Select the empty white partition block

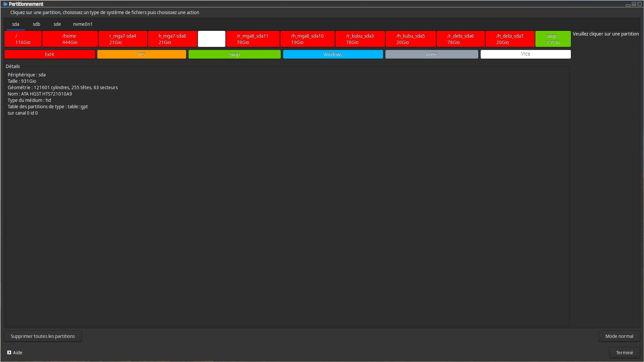tap(212, 39)
